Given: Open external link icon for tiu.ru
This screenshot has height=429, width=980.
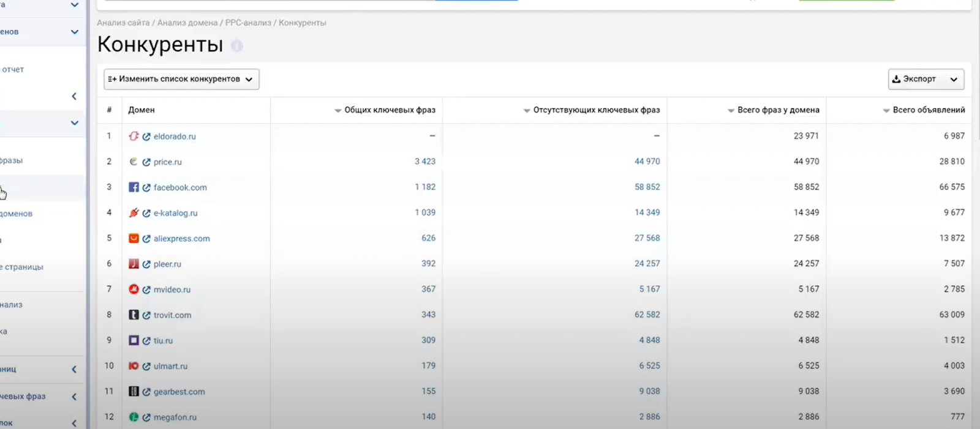Looking at the screenshot, I should coord(146,341).
